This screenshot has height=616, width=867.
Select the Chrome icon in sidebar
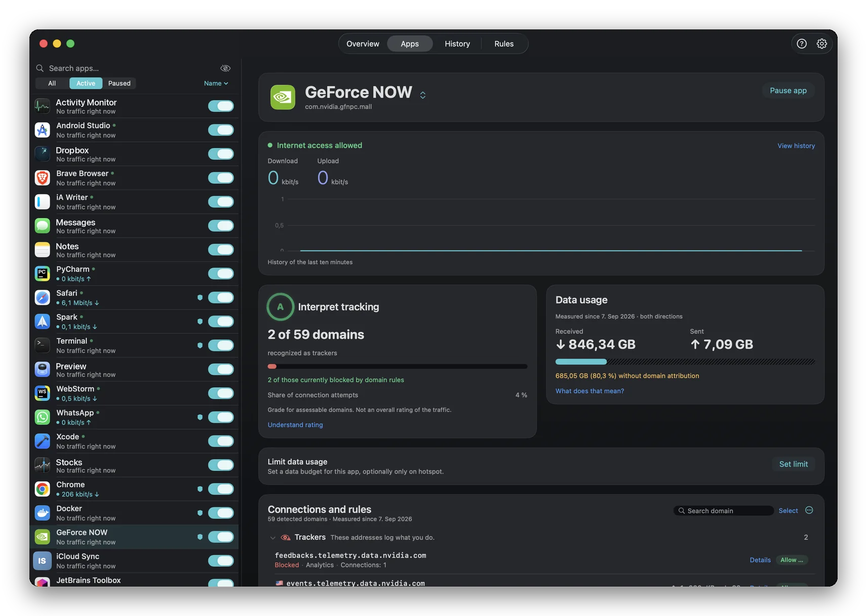click(43, 489)
